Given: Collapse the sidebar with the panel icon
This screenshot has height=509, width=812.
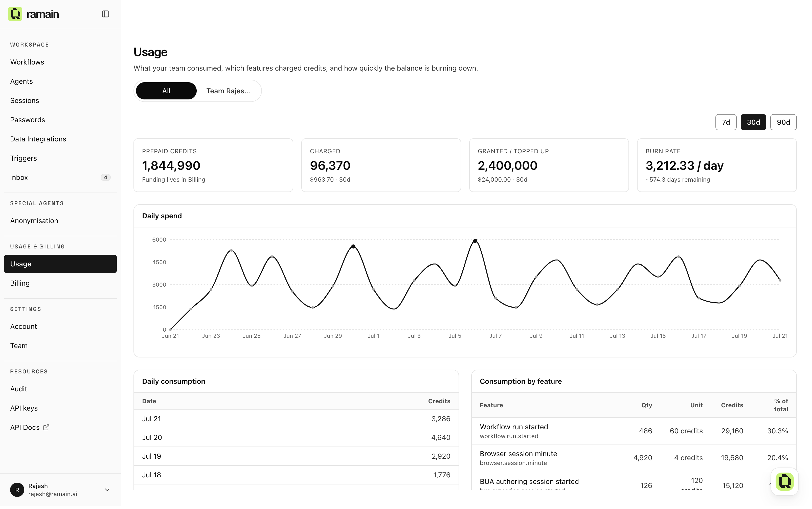Looking at the screenshot, I should (x=106, y=14).
